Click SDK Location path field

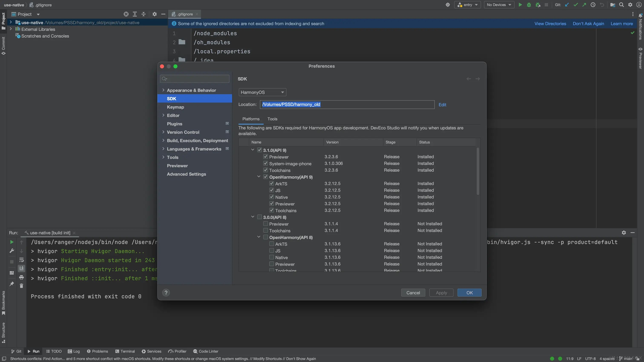347,104
